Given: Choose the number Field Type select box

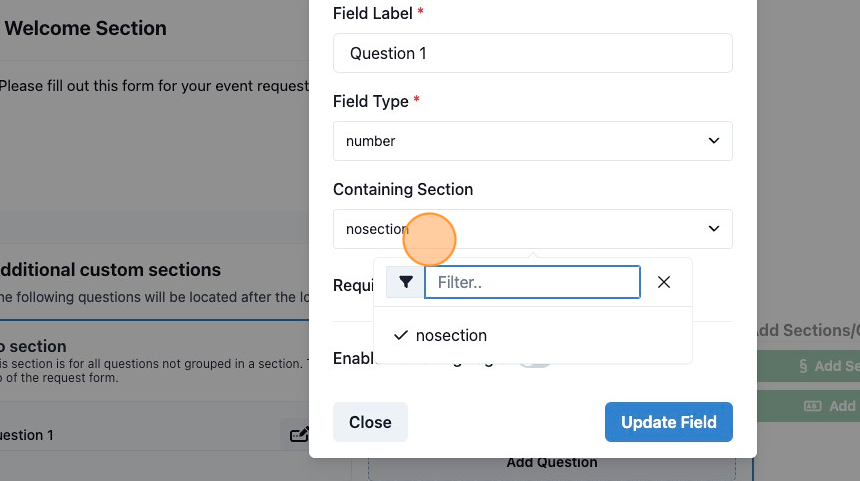Looking at the screenshot, I should [533, 141].
